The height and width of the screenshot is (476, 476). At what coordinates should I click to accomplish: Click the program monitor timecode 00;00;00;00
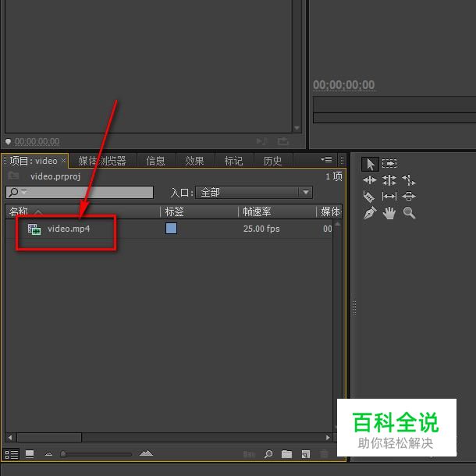coord(344,85)
